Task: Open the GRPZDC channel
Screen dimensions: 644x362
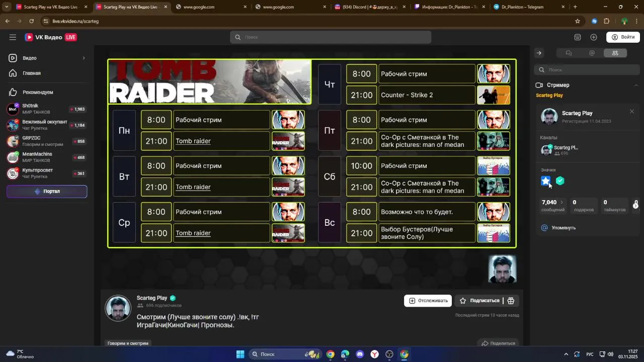Action: point(46,141)
